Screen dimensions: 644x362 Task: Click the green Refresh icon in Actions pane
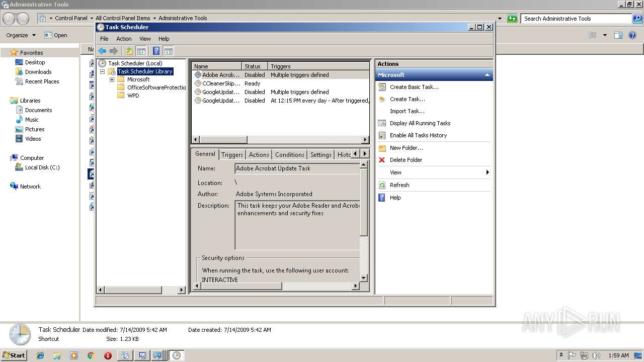(382, 185)
